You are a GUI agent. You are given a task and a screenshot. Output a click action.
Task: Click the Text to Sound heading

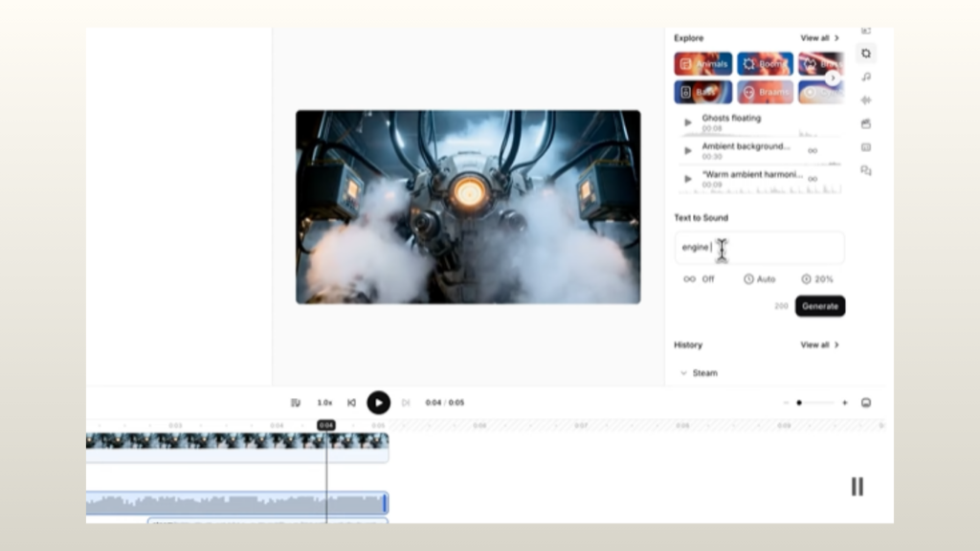pyautogui.click(x=701, y=218)
